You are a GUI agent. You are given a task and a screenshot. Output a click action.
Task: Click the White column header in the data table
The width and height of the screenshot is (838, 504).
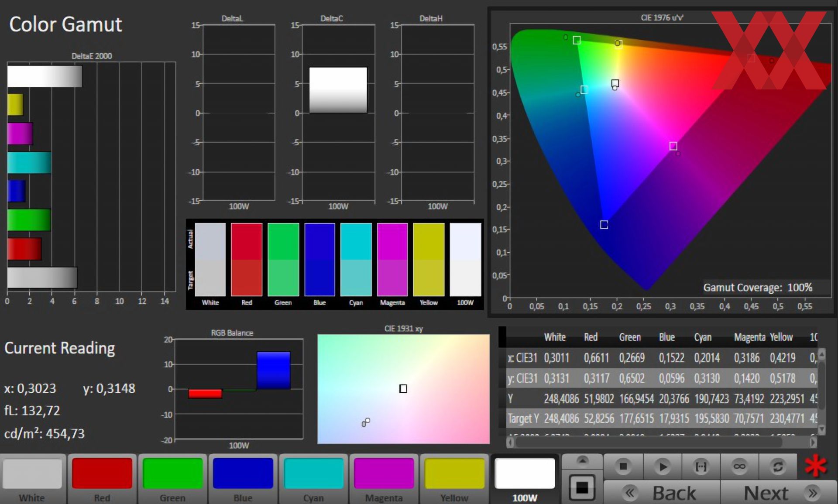(555, 337)
